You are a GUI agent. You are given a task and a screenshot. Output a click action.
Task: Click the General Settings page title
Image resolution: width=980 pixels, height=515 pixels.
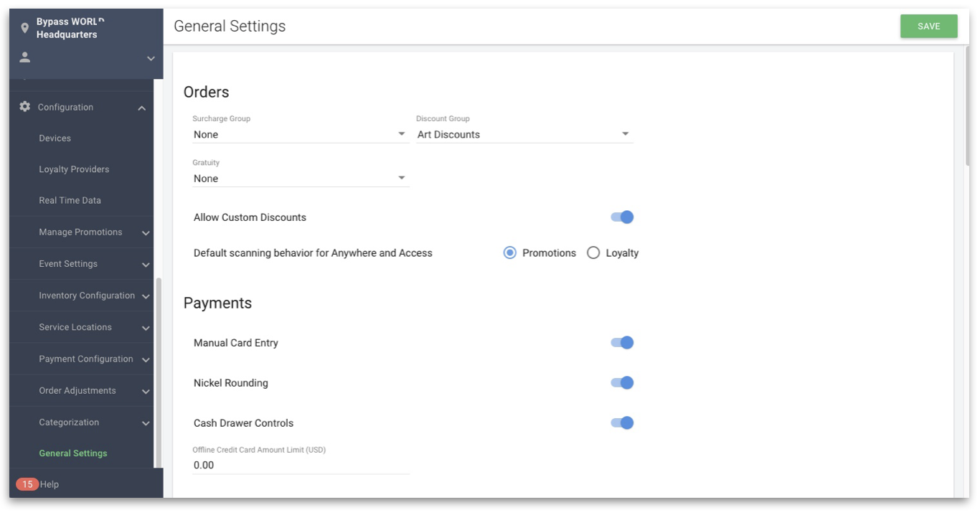click(x=230, y=26)
